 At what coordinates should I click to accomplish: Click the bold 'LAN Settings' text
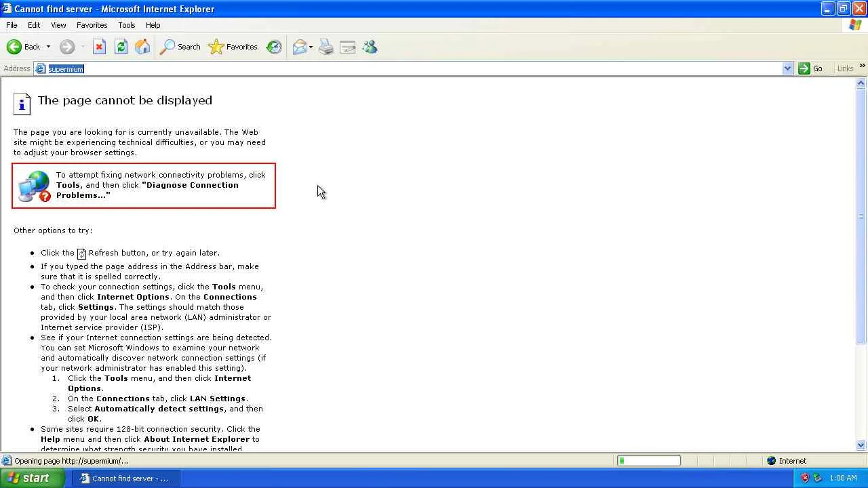click(217, 399)
